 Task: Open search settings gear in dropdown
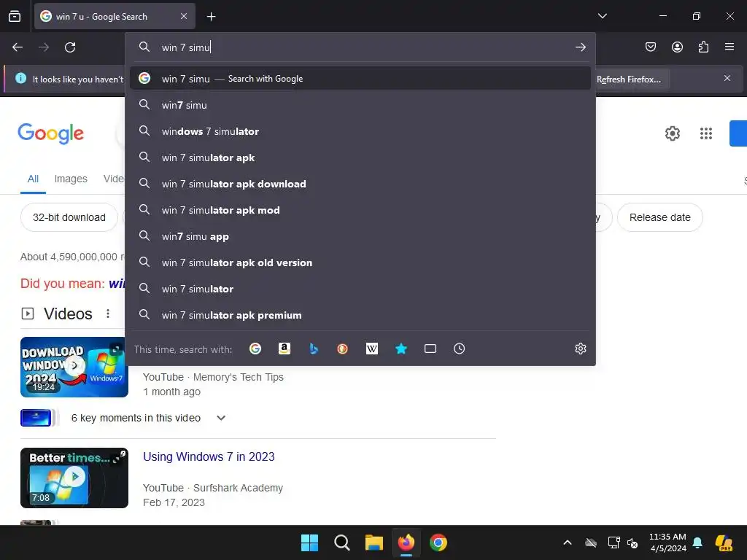[580, 349]
